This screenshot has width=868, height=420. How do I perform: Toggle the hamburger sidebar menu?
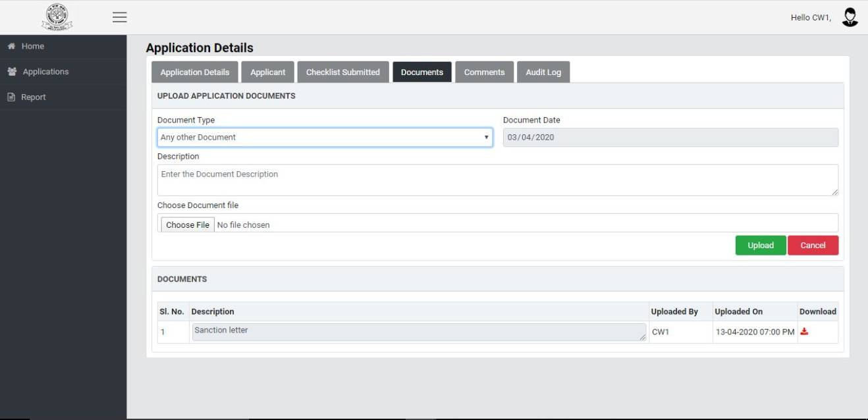tap(120, 17)
